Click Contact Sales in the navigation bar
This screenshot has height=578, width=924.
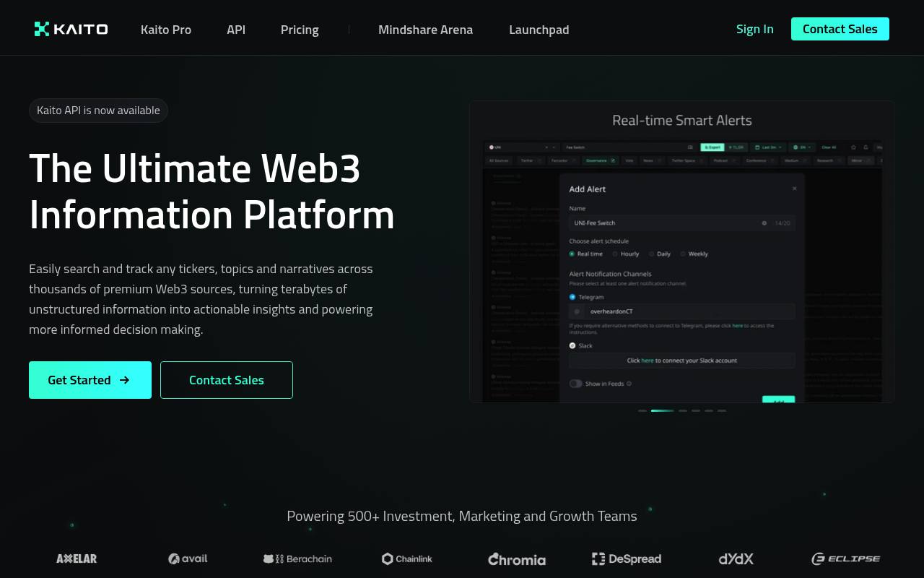coord(840,29)
